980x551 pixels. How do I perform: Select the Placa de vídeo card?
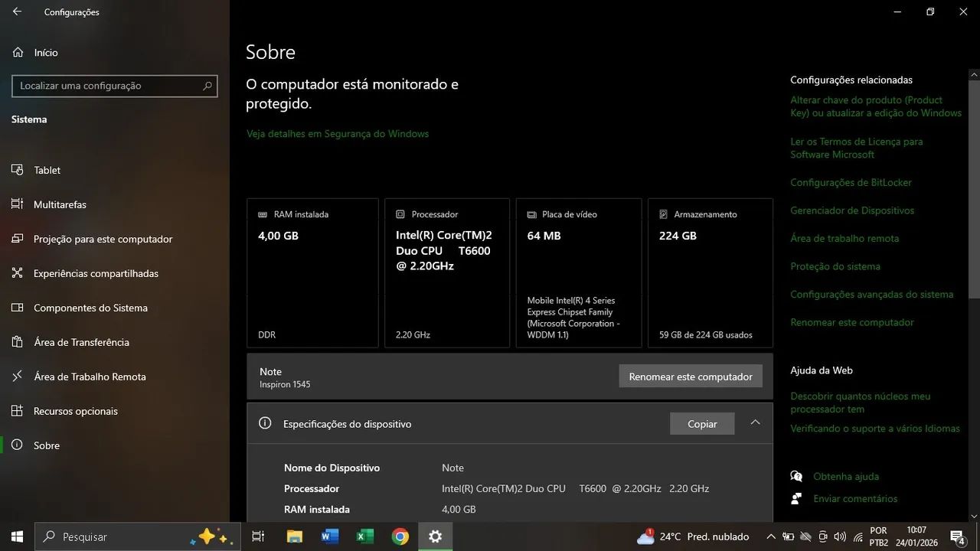[x=579, y=273]
